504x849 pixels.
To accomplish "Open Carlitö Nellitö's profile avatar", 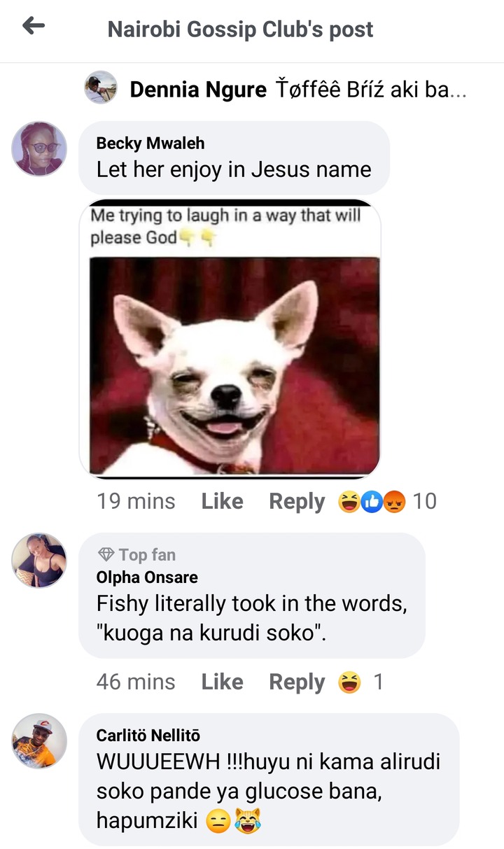I will [40, 741].
